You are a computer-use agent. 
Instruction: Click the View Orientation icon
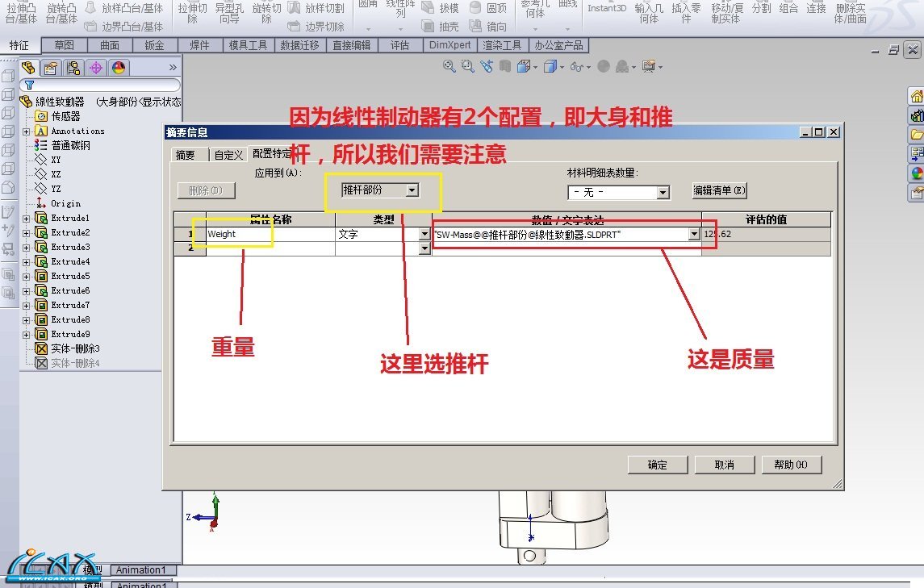coord(523,67)
